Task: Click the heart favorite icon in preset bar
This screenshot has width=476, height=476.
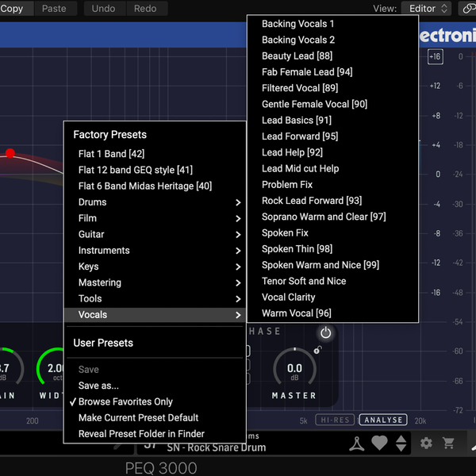Action: point(379,443)
